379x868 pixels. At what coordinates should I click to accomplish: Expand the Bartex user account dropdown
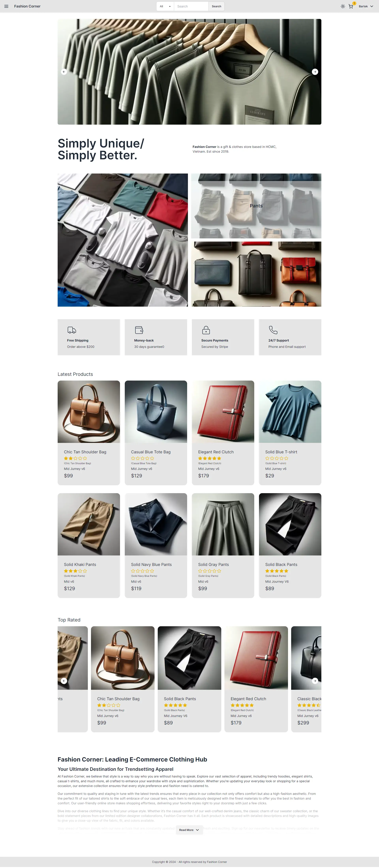tap(366, 6)
